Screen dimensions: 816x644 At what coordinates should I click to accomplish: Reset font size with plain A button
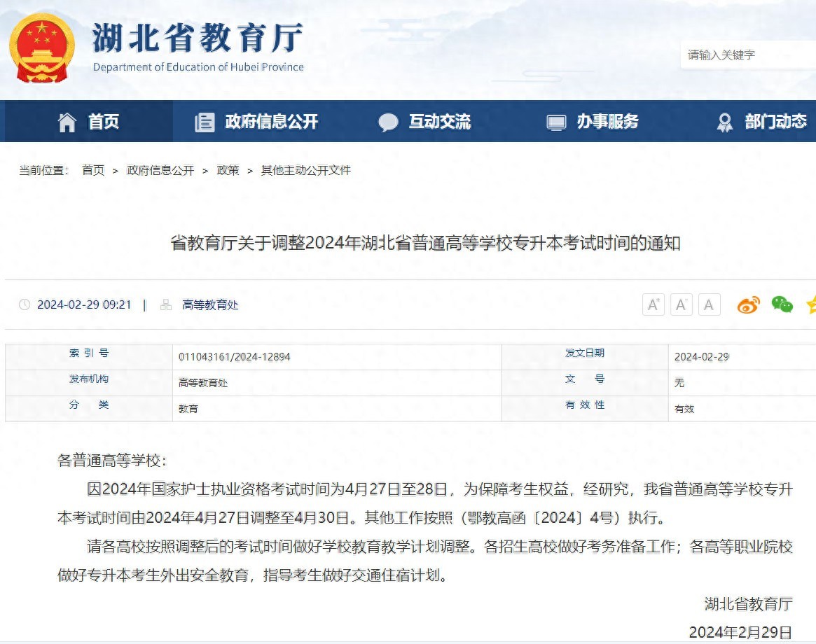point(709,304)
